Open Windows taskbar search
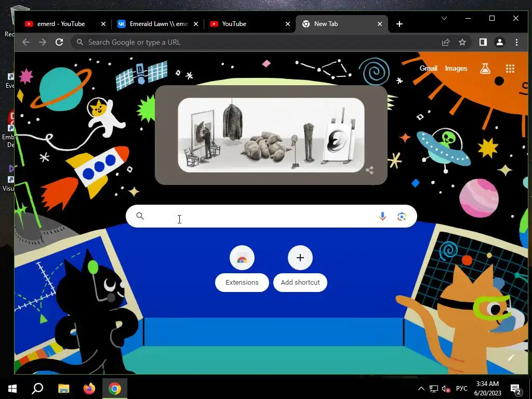532x399 pixels. pyautogui.click(x=37, y=389)
